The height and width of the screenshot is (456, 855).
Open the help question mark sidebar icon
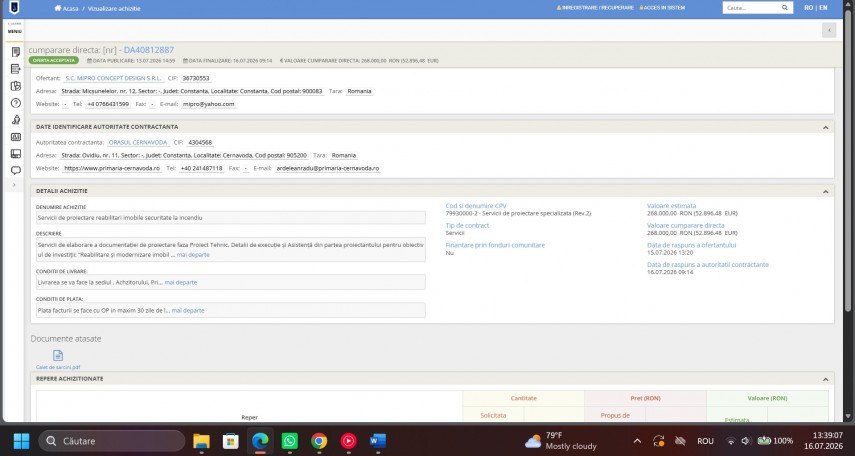click(16, 103)
